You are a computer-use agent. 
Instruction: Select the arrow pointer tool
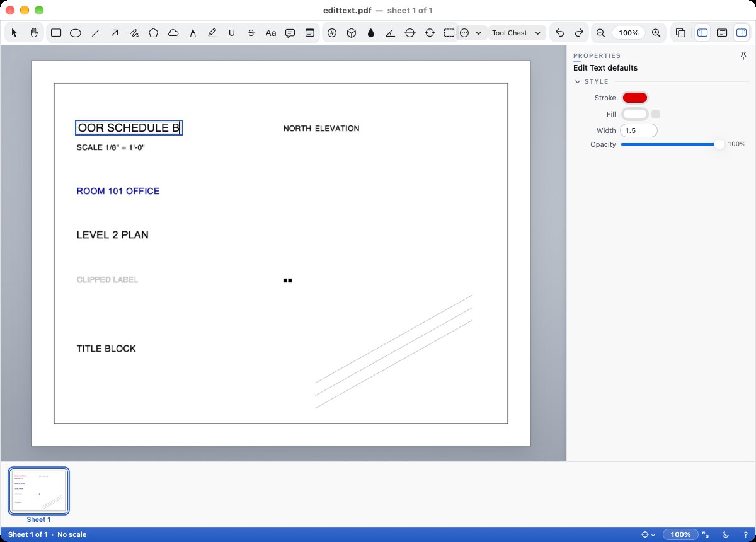point(15,33)
